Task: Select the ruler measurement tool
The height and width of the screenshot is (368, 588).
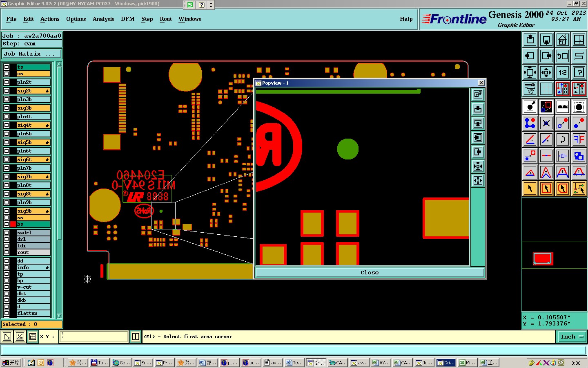Action: tap(563, 107)
